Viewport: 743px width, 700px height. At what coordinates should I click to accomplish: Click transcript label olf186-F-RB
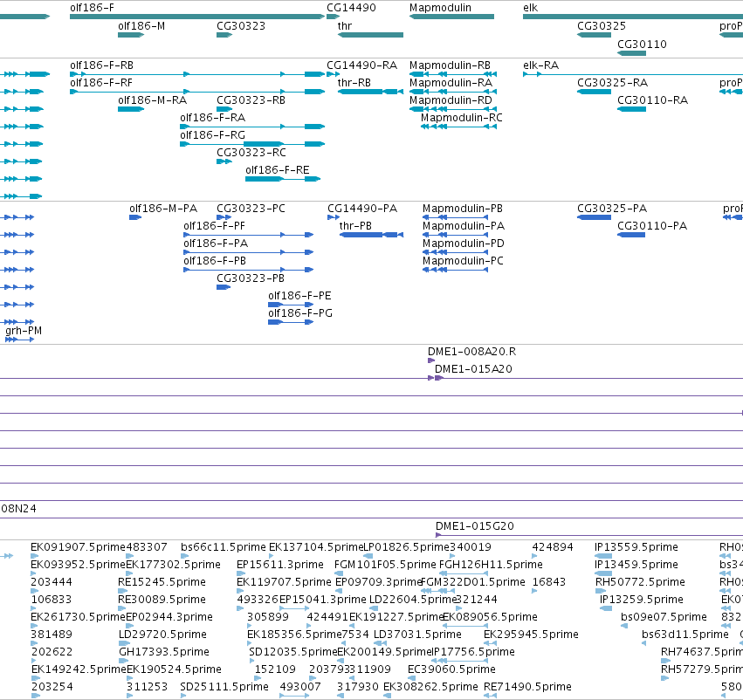(101, 65)
